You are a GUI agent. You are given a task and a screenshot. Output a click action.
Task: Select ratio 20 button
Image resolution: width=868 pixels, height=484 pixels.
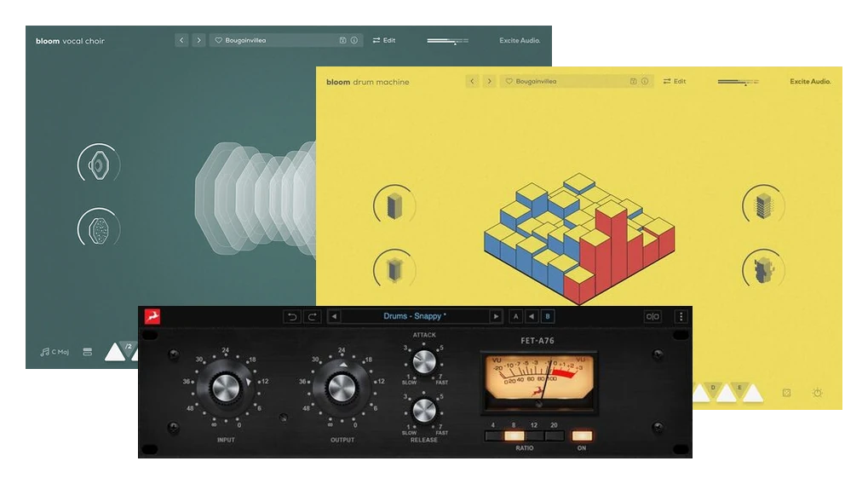tap(555, 435)
